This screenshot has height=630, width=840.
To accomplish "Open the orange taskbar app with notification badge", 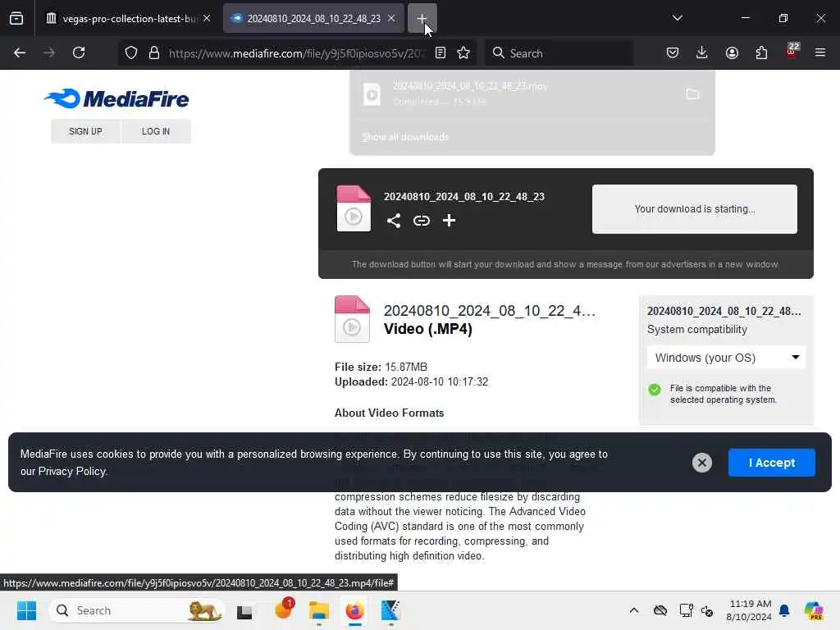I will (283, 609).
